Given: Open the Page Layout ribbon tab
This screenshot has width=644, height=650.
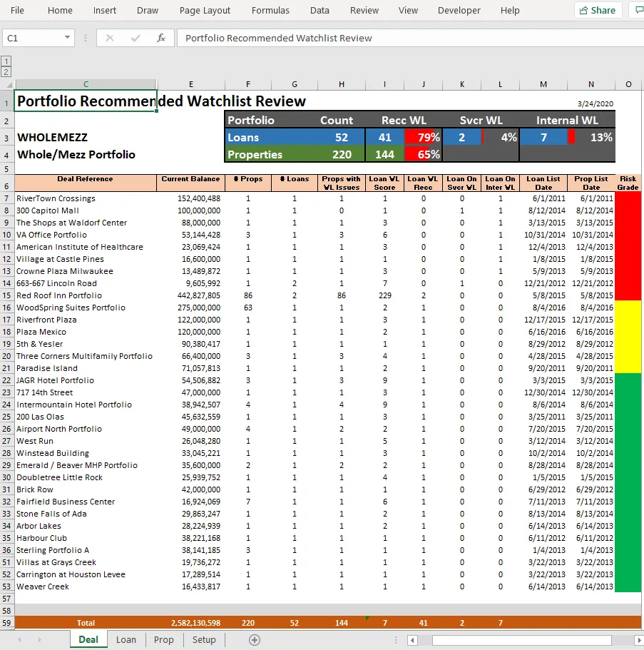Looking at the screenshot, I should point(205,11).
